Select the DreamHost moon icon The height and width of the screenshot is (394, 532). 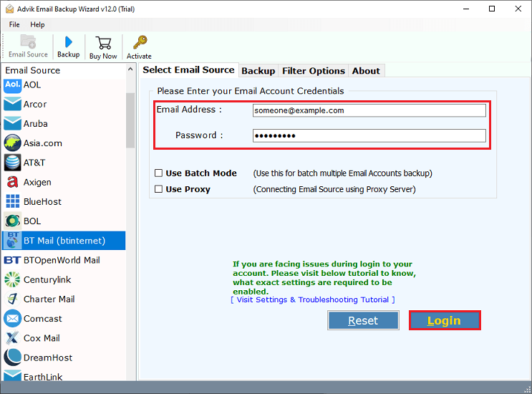click(x=13, y=357)
